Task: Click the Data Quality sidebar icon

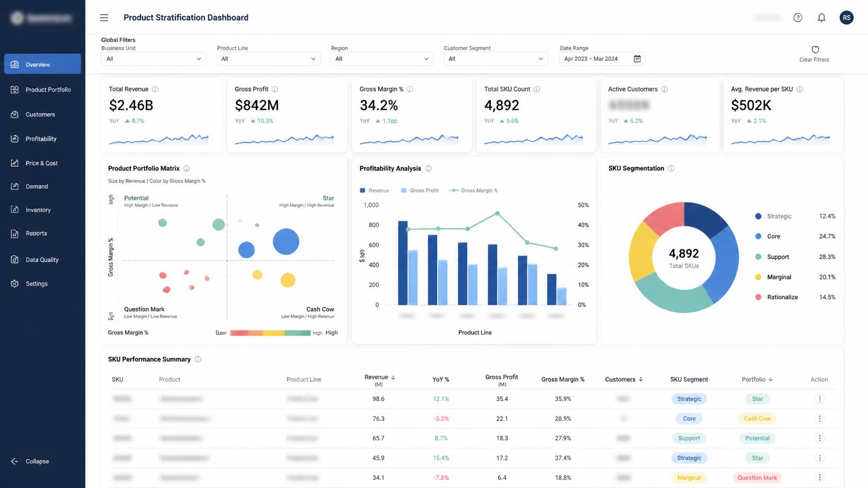Action: click(14, 260)
